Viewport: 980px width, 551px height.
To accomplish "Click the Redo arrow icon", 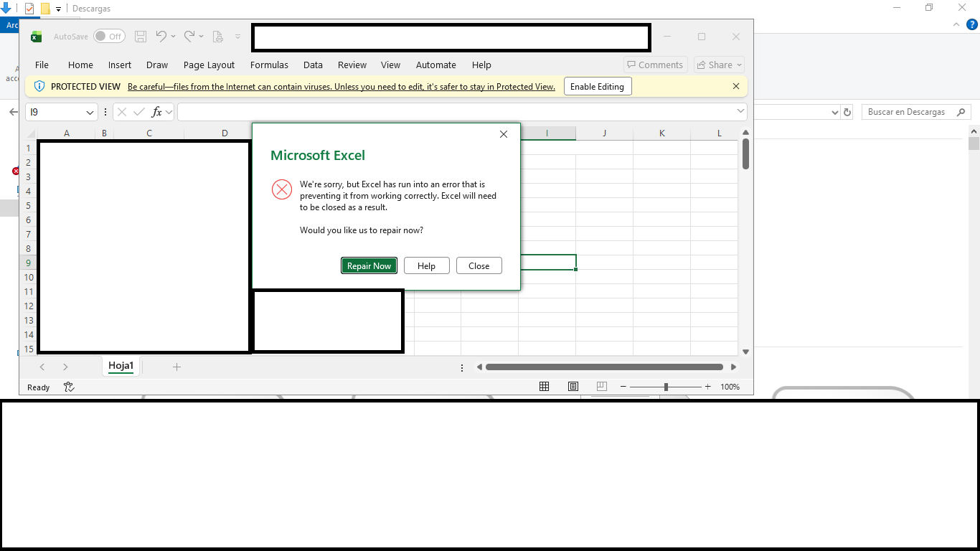I will click(x=189, y=36).
